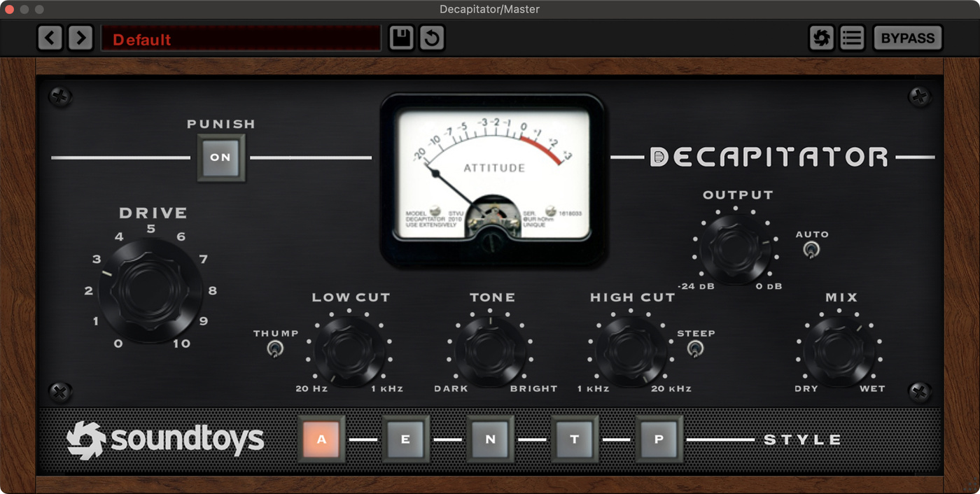Open the preset list menu icon
Screen dimensions: 980x494
coord(852,38)
